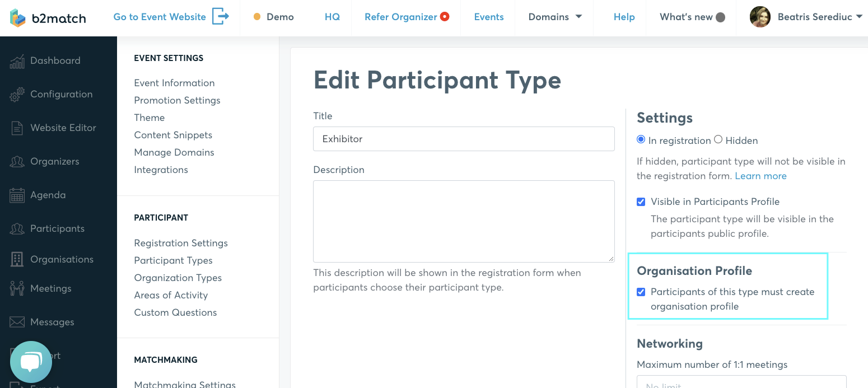Open Integrations settings

click(161, 170)
